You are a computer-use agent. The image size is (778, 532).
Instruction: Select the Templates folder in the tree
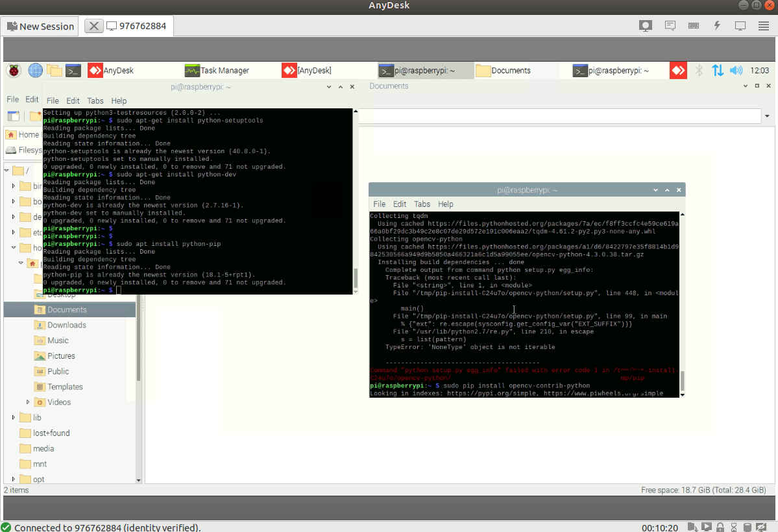pyautogui.click(x=65, y=387)
